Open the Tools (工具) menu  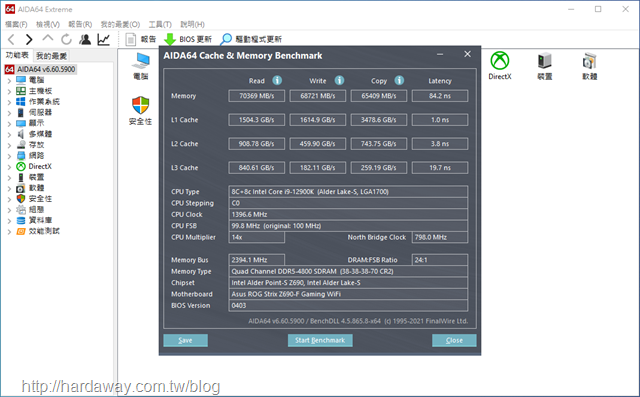pos(160,24)
